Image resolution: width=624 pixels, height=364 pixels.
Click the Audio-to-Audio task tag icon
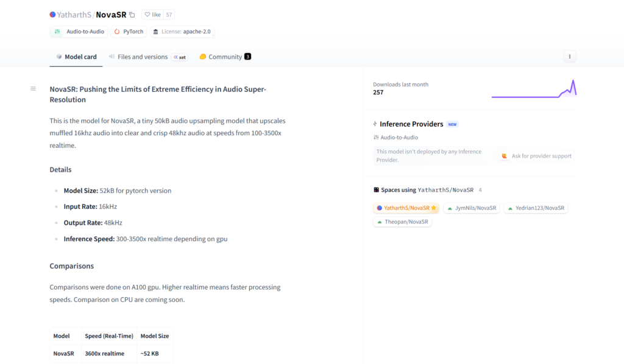[x=57, y=32]
